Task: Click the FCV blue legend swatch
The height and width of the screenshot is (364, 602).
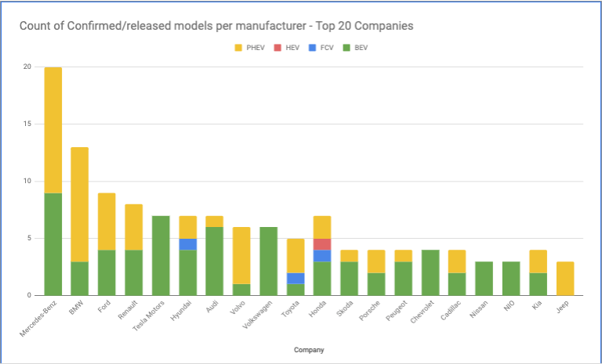Action: [x=312, y=48]
